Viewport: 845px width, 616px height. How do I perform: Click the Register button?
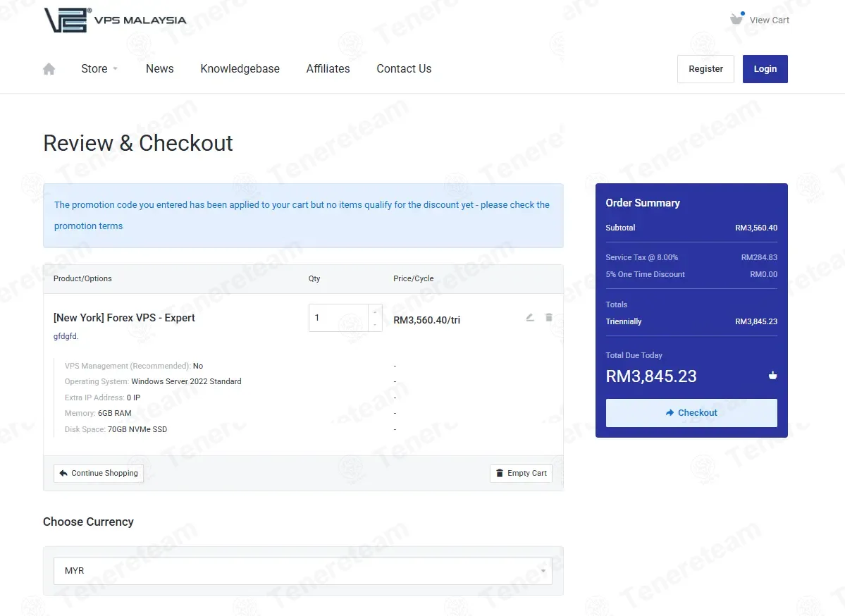point(705,69)
